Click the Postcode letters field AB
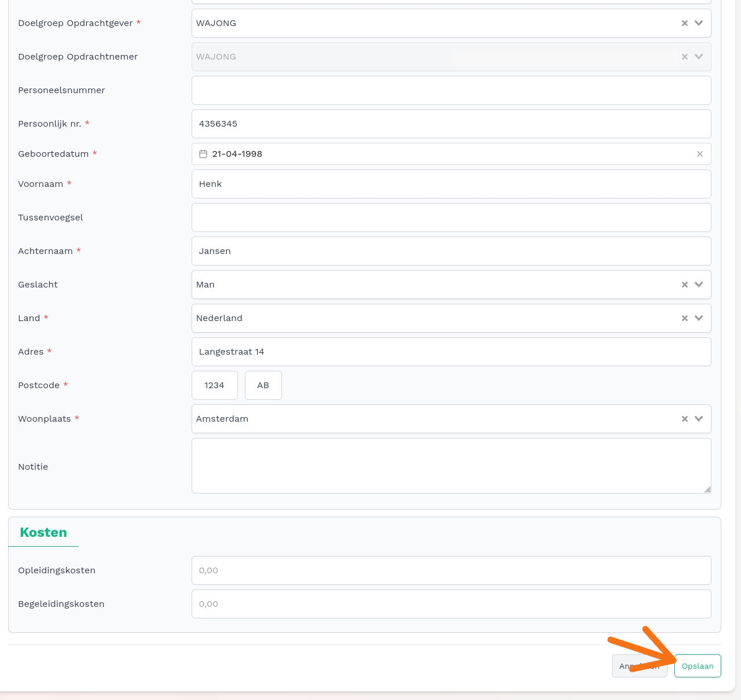 tap(263, 385)
